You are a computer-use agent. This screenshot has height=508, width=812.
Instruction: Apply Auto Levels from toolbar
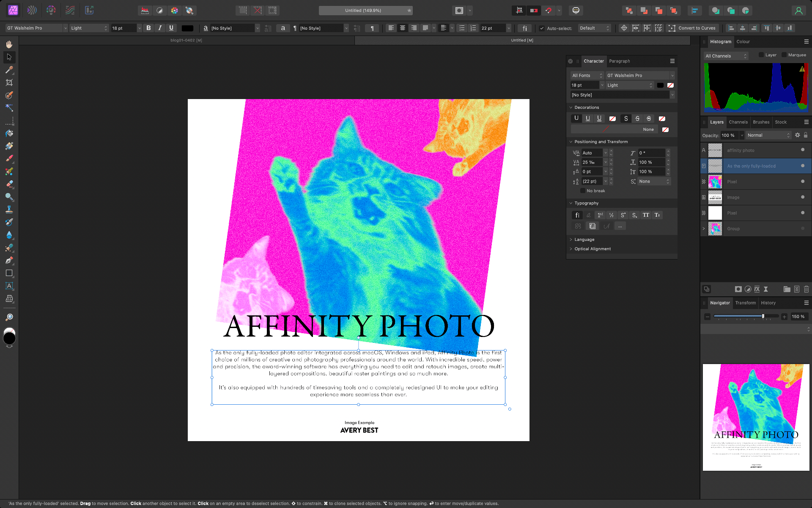tap(145, 11)
